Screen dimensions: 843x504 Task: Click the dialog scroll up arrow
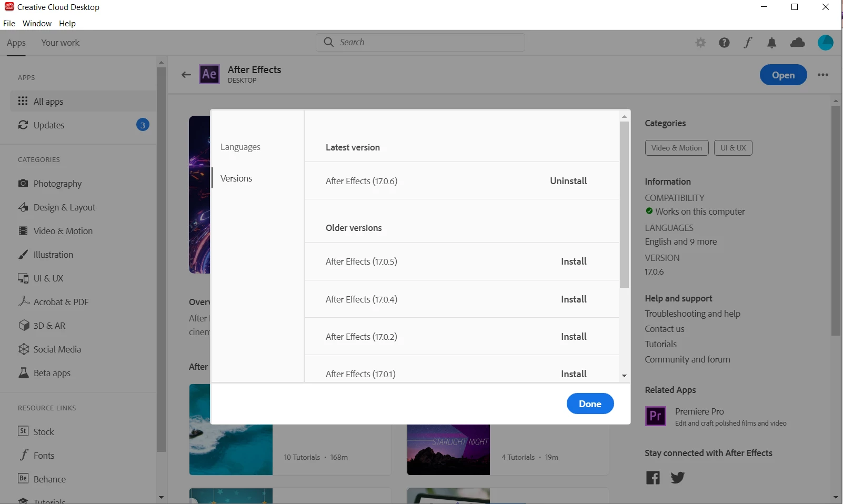pos(624,116)
